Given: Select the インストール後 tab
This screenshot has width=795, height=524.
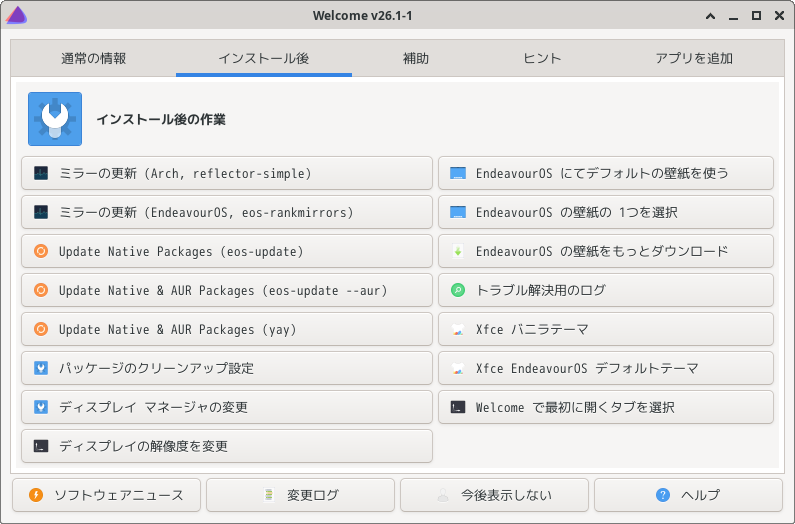Looking at the screenshot, I should (x=264, y=58).
